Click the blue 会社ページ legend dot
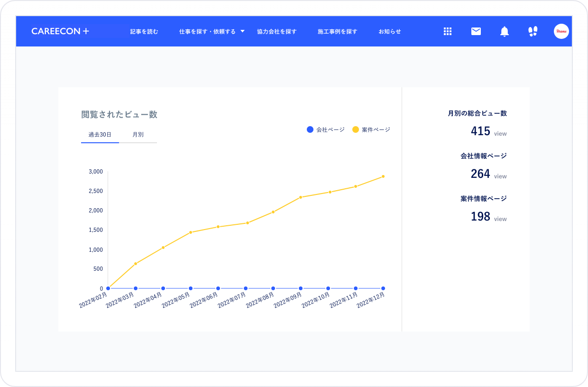Viewport: 588px width, 387px height. tap(310, 129)
